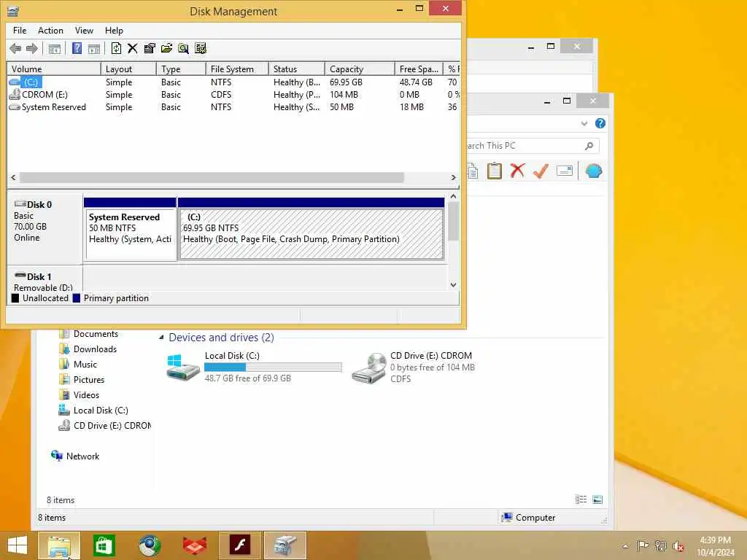The width and height of the screenshot is (747, 560).
Task: Select the Local Disk (C:) drive icon
Action: 183,367
